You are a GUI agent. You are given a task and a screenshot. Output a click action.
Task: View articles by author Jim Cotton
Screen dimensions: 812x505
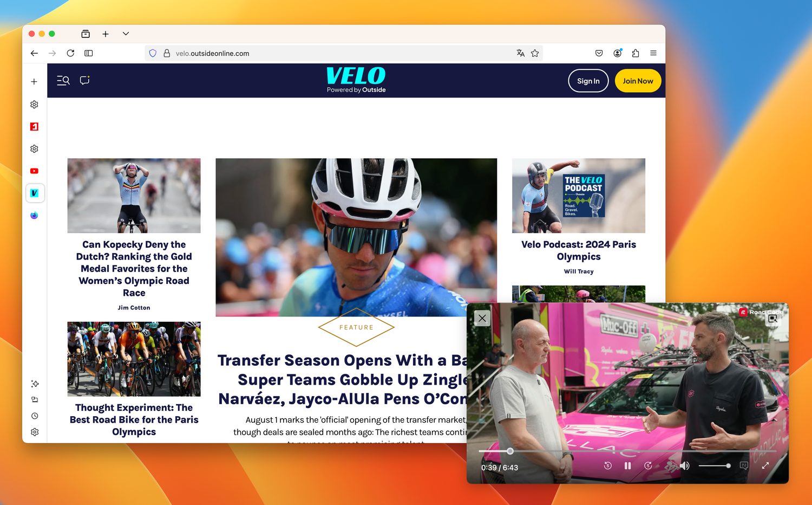tap(134, 308)
